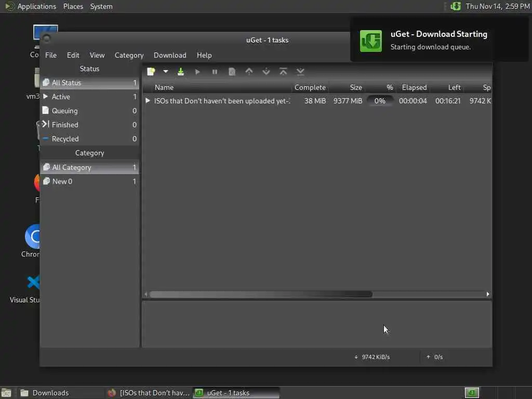The height and width of the screenshot is (399, 532).
Task: Click the upload speed 0/s status
Action: click(x=435, y=357)
